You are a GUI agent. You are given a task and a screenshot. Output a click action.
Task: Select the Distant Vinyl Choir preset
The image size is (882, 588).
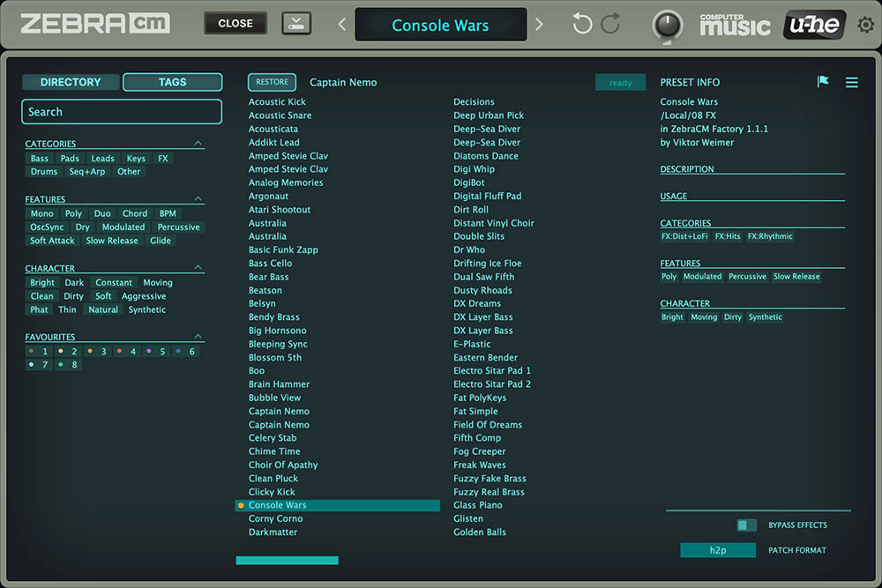tap(494, 223)
